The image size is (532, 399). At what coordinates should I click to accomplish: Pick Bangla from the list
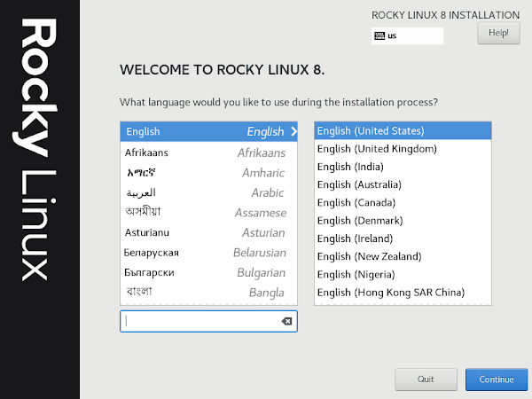pyautogui.click(x=208, y=293)
